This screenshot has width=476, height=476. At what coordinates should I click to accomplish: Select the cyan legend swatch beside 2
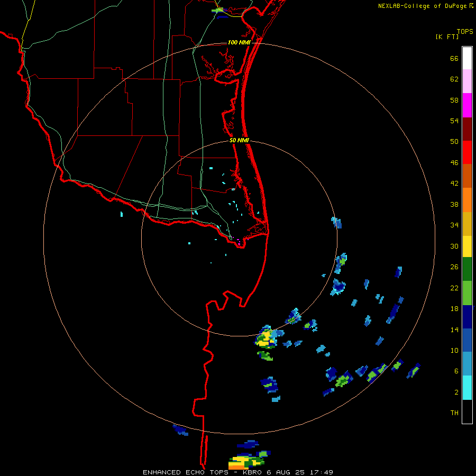(467, 388)
